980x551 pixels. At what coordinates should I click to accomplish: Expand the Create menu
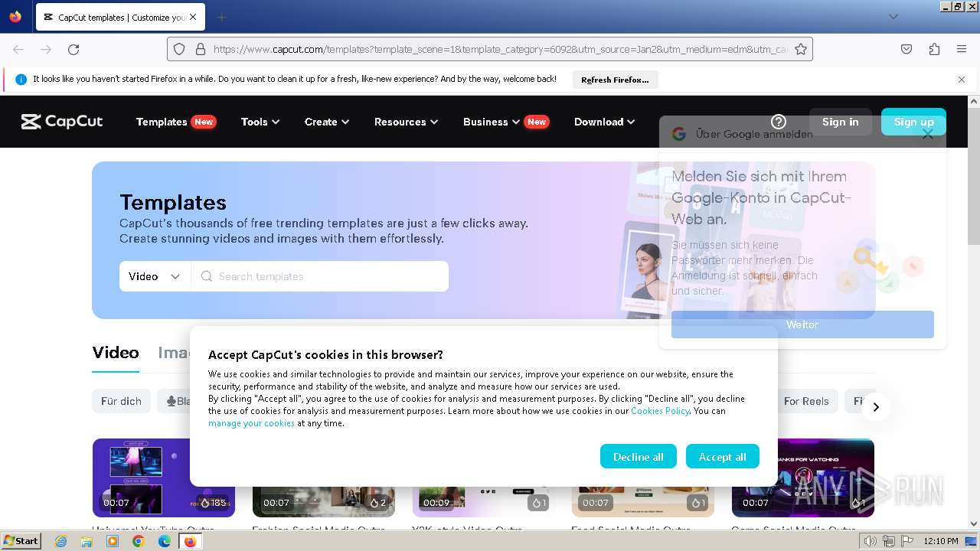[x=327, y=122]
